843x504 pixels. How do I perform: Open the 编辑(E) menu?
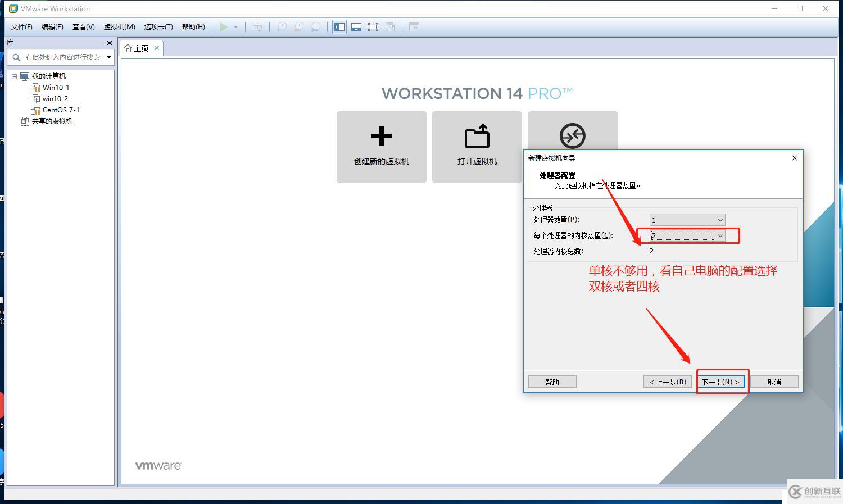52,27
